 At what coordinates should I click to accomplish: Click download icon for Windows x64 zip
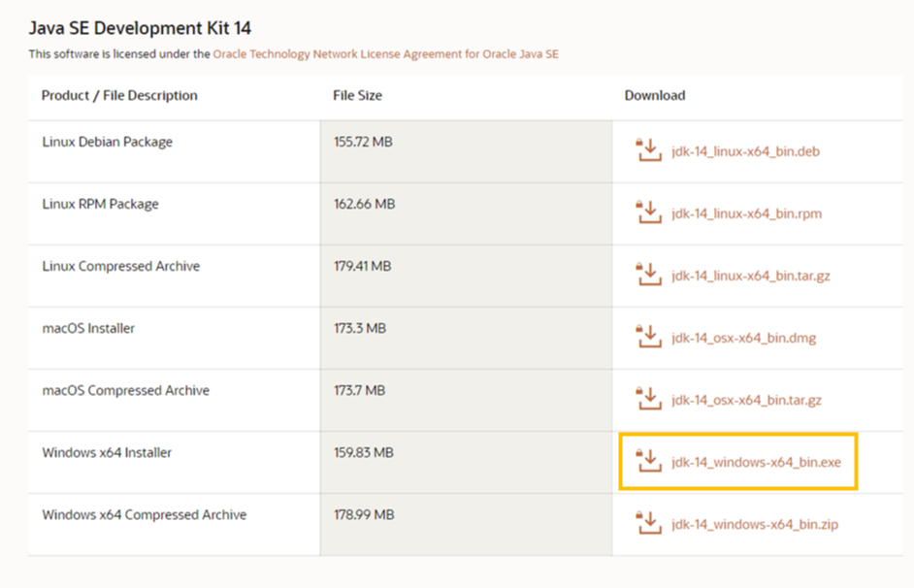pos(648,523)
